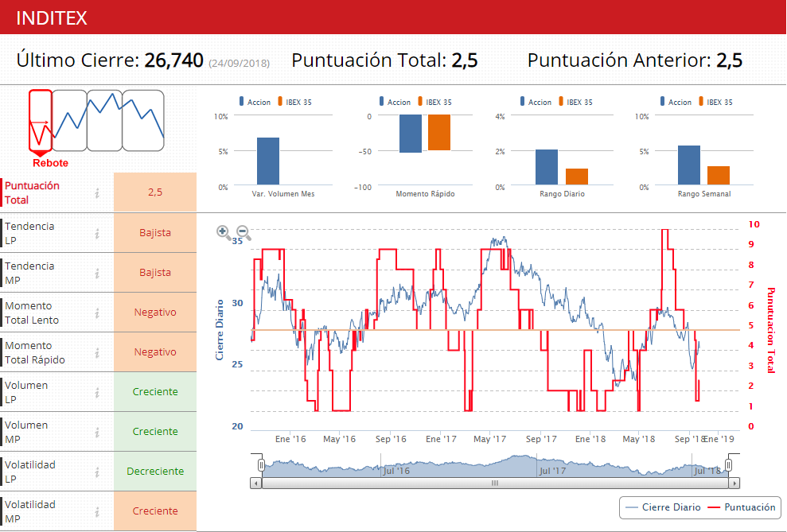The width and height of the screenshot is (787, 532).
Task: Toggle Puntuación series in legend
Action: click(x=742, y=507)
